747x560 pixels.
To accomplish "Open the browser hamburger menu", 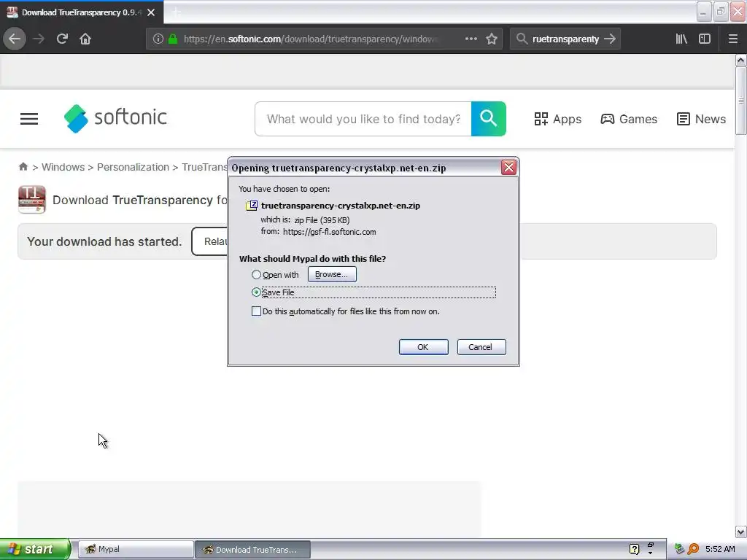I will (x=733, y=39).
